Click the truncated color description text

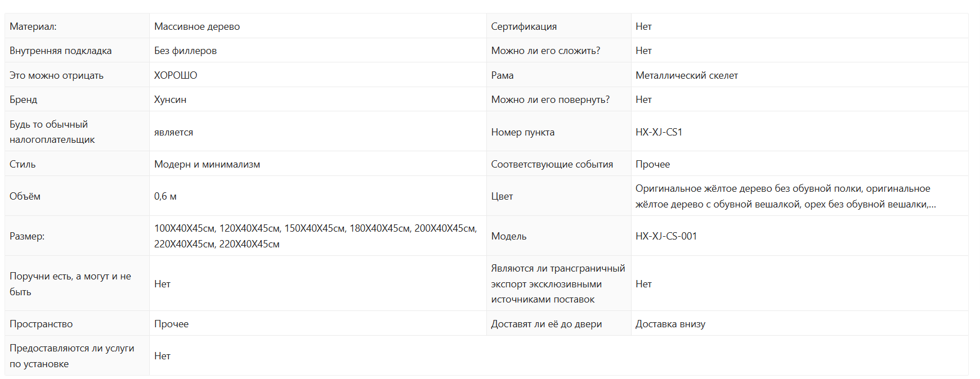point(785,196)
